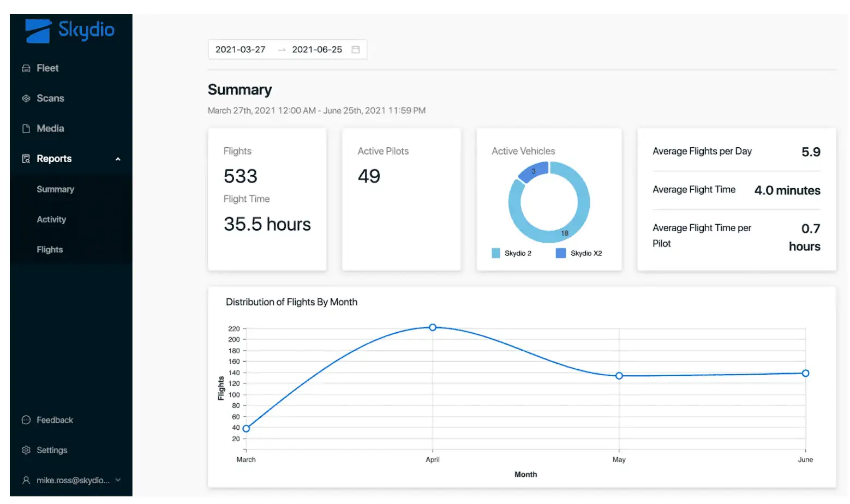
Task: Click the March data point on chart
Action: coord(246,429)
